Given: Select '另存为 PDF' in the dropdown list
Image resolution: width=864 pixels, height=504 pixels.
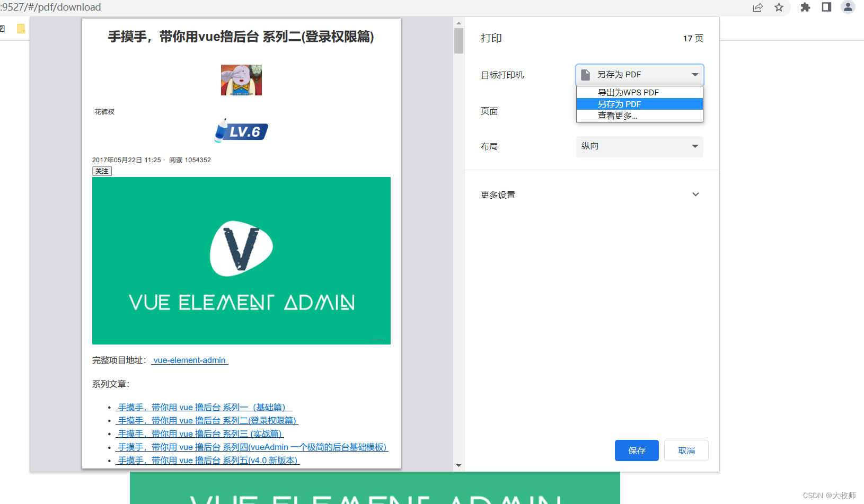Looking at the screenshot, I should pyautogui.click(x=640, y=104).
